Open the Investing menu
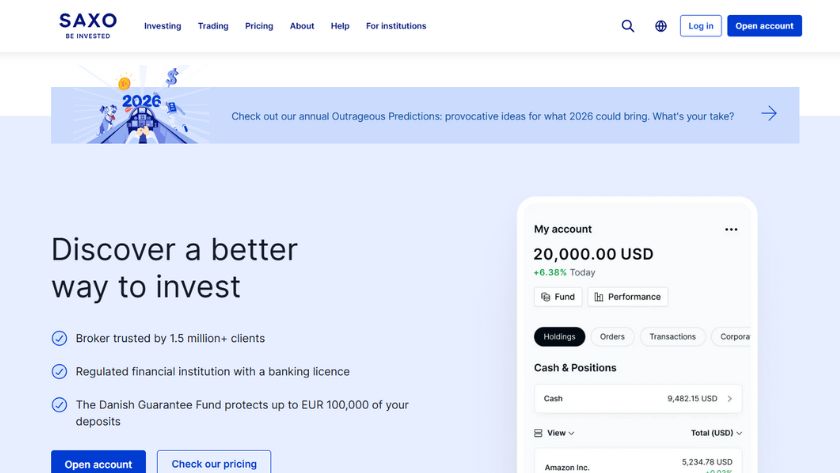The width and height of the screenshot is (840, 473). point(162,26)
